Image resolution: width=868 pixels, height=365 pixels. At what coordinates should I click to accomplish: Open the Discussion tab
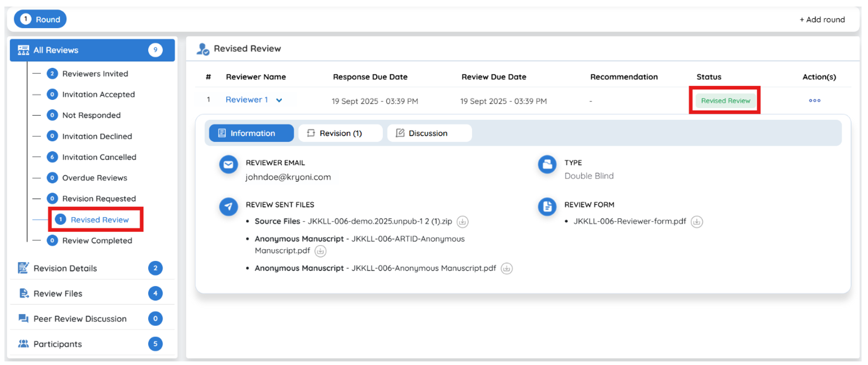click(429, 133)
